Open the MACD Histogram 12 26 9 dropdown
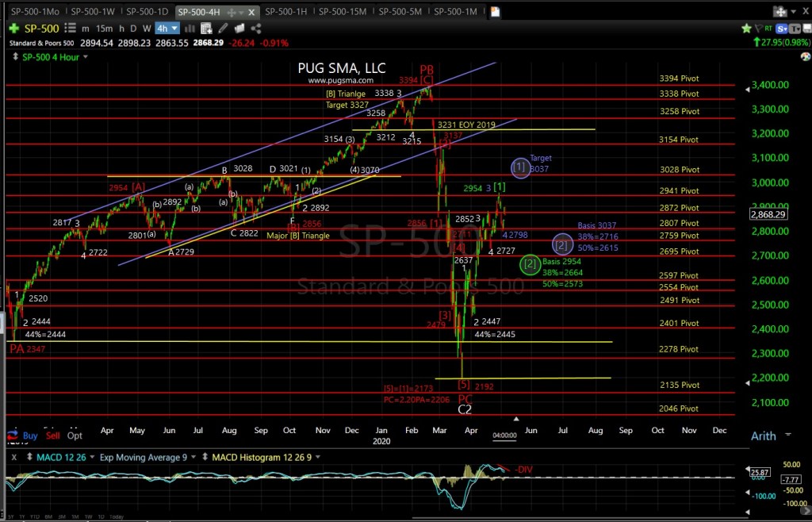Viewport: 812px width, 522px height. (x=317, y=457)
